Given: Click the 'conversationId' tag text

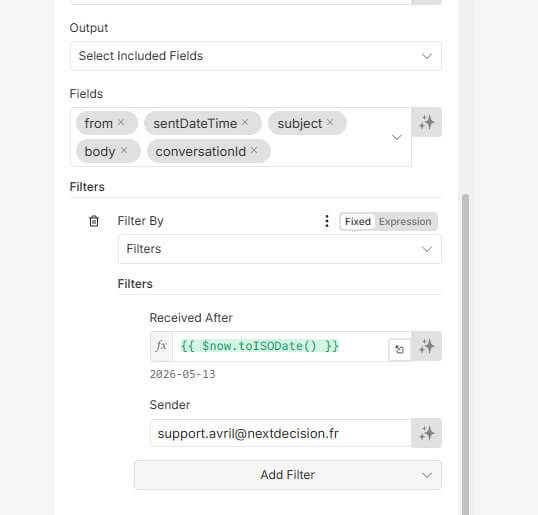Looking at the screenshot, I should 201,152.
